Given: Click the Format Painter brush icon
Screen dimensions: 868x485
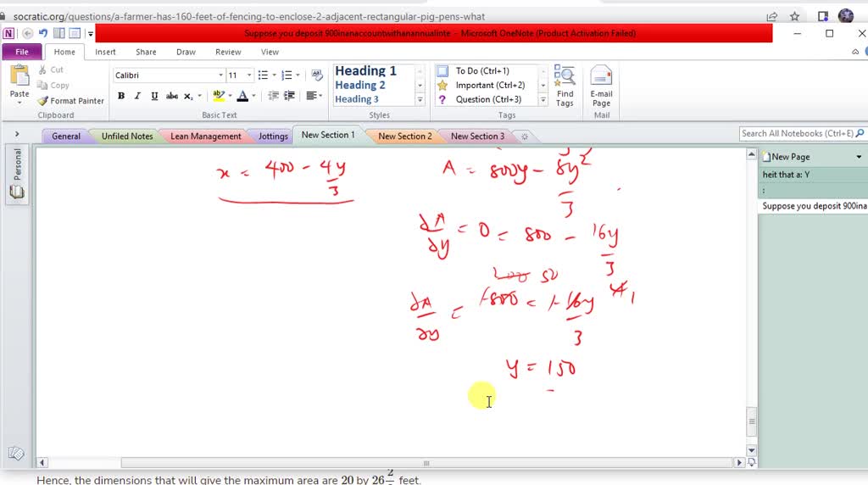Looking at the screenshot, I should [x=44, y=101].
